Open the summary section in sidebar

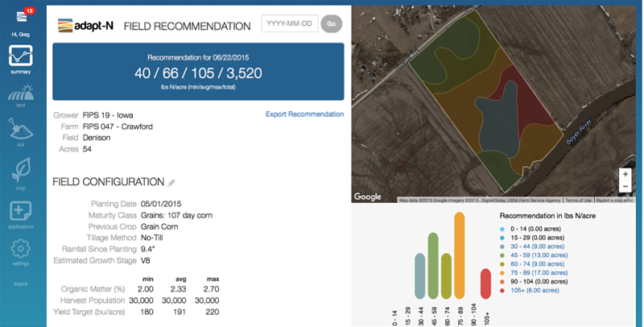(x=21, y=58)
